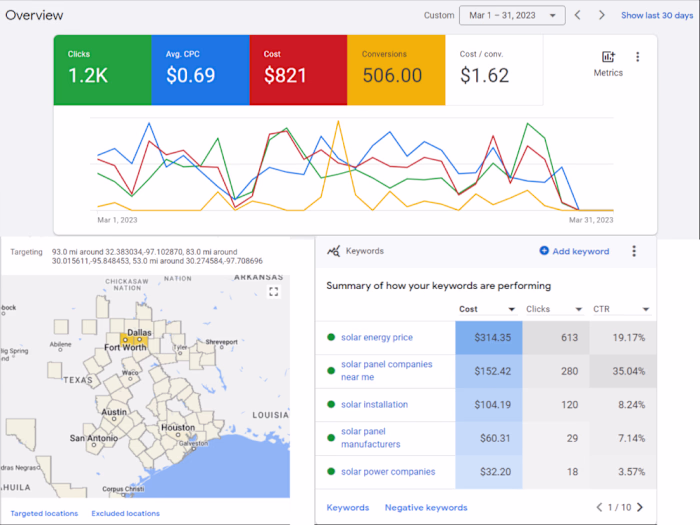The image size is (700, 525).
Task: Switch to Excluded locations tab
Action: pyautogui.click(x=125, y=513)
